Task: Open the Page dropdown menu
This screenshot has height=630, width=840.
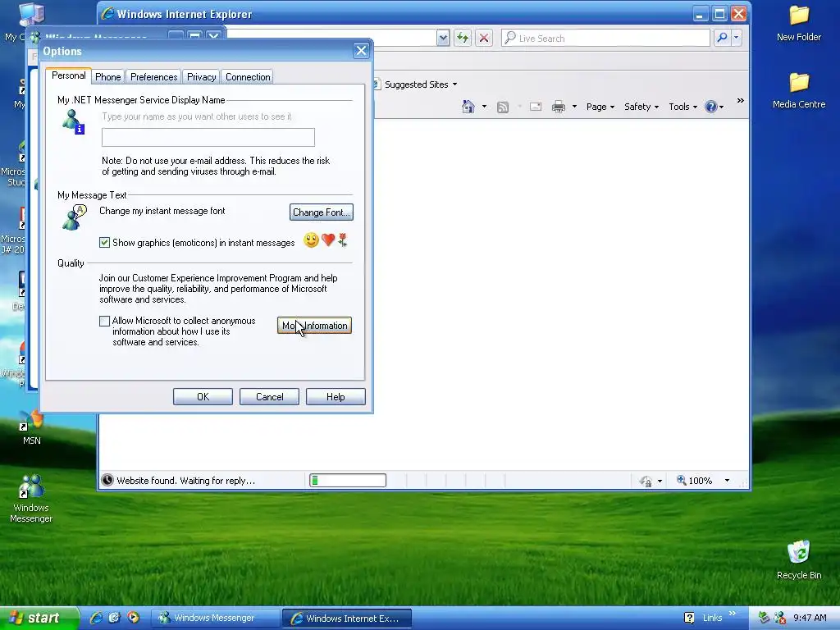Action: pos(600,107)
